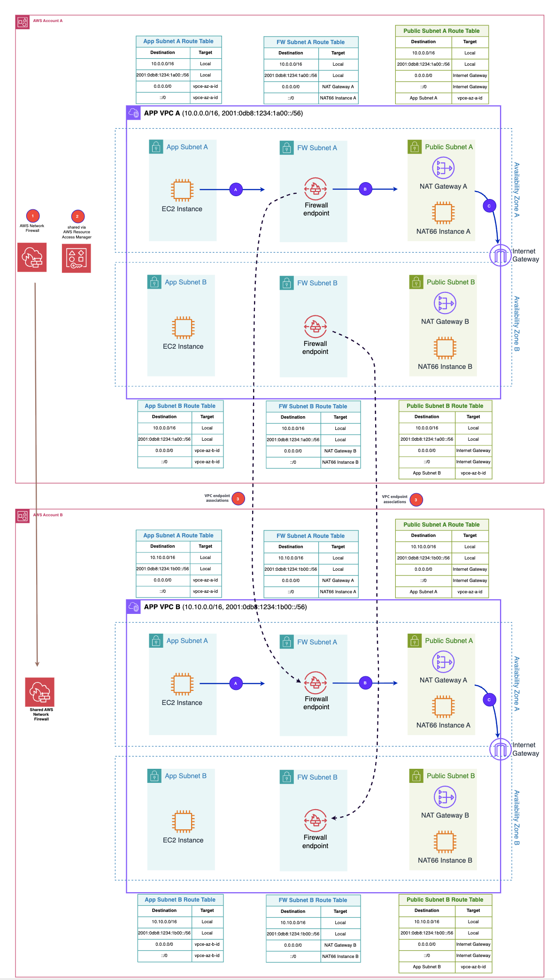Select the AWS Resource Access Manager icon

click(77, 258)
